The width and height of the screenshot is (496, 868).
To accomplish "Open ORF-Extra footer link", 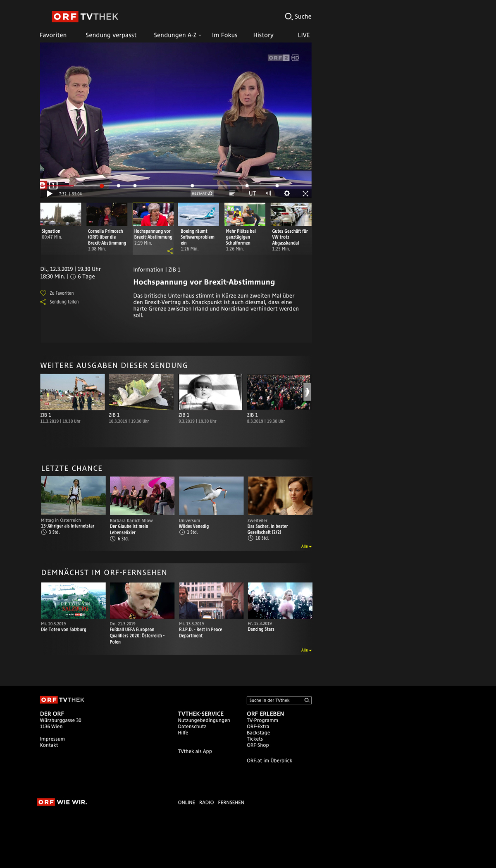I will pyautogui.click(x=258, y=727).
